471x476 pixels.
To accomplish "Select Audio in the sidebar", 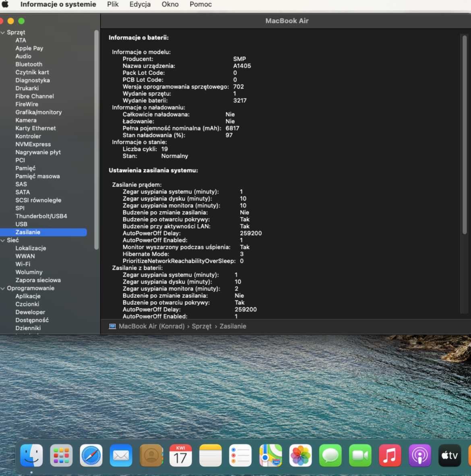I will pos(23,56).
